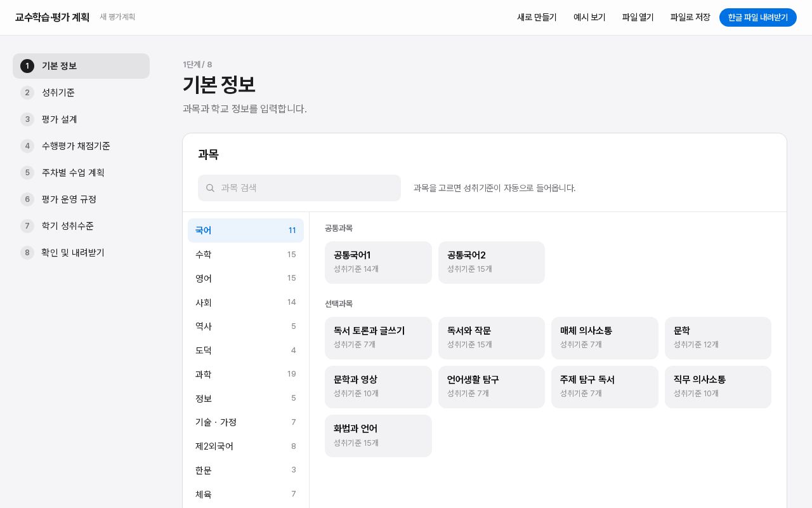This screenshot has height=508, width=812.
Task: Choose the 문학과 영상 course card
Action: (x=378, y=387)
